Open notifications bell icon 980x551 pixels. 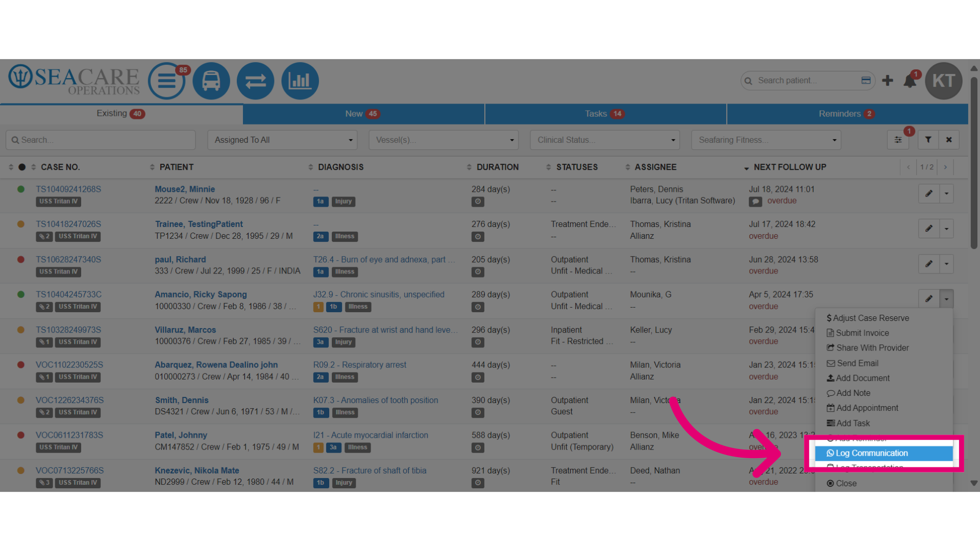click(x=910, y=81)
